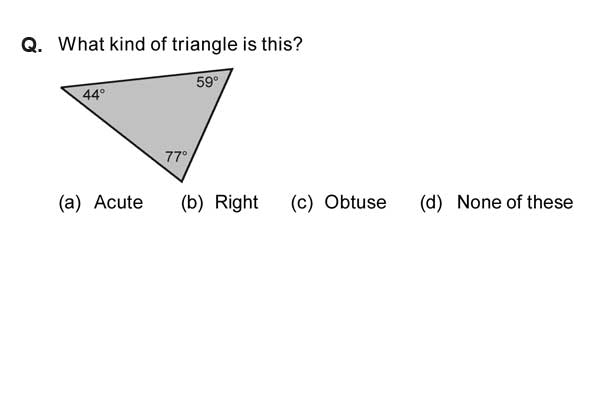Click the gray triangle's center area
This screenshot has height=400, width=600.
click(159, 113)
